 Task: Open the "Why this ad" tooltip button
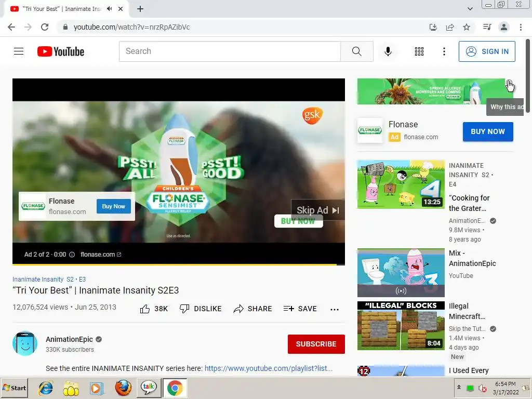[x=509, y=83]
